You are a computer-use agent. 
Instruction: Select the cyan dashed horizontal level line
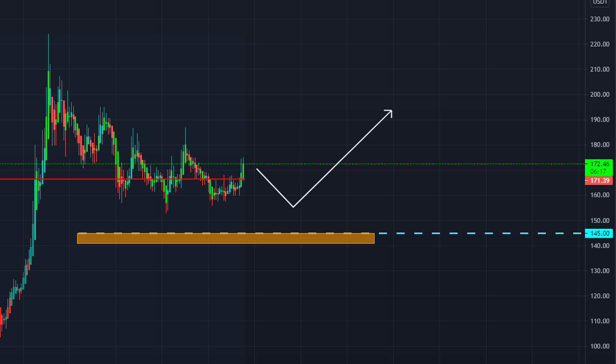[x=471, y=233]
